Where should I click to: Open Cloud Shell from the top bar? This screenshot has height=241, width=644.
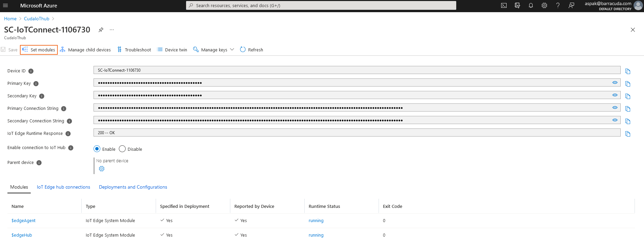[504, 5]
